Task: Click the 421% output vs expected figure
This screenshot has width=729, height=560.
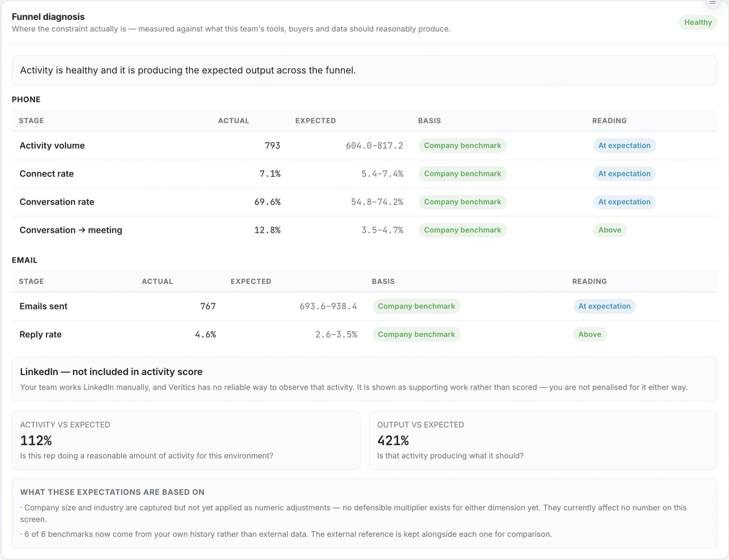Action: point(393,440)
